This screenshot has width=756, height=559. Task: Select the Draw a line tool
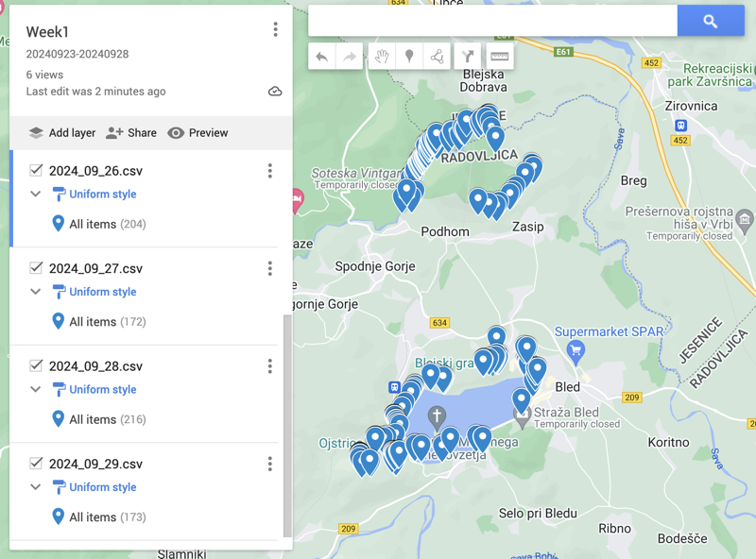pyautogui.click(x=437, y=57)
